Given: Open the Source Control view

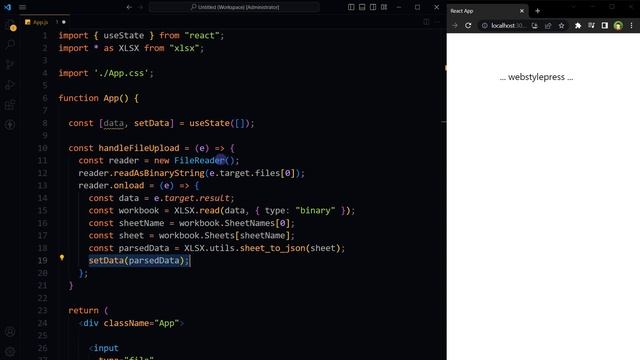Looking at the screenshot, I should (x=10, y=64).
